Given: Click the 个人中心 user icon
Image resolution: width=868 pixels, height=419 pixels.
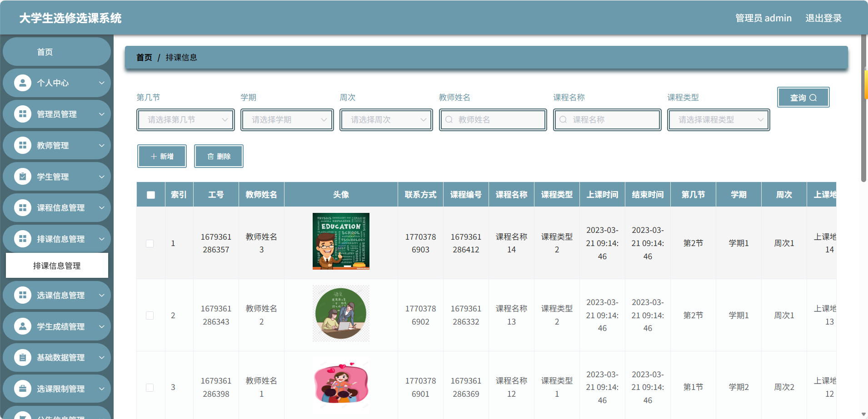Looking at the screenshot, I should click(x=22, y=83).
